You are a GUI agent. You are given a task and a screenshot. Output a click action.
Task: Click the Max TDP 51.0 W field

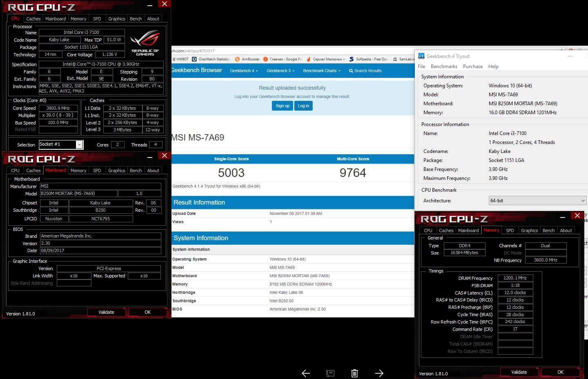tap(114, 40)
